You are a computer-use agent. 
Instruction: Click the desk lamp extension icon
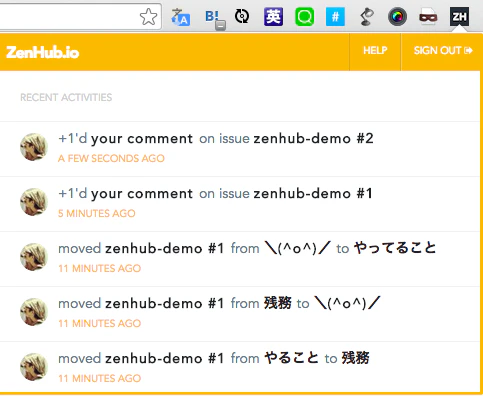click(366, 17)
